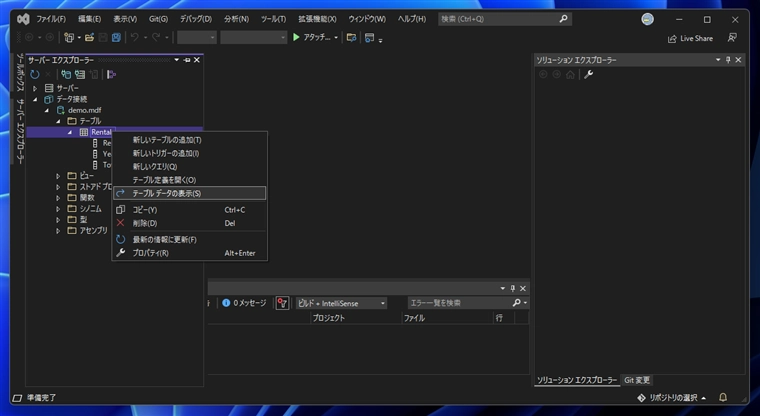Expand the 型 folder node

click(58, 220)
